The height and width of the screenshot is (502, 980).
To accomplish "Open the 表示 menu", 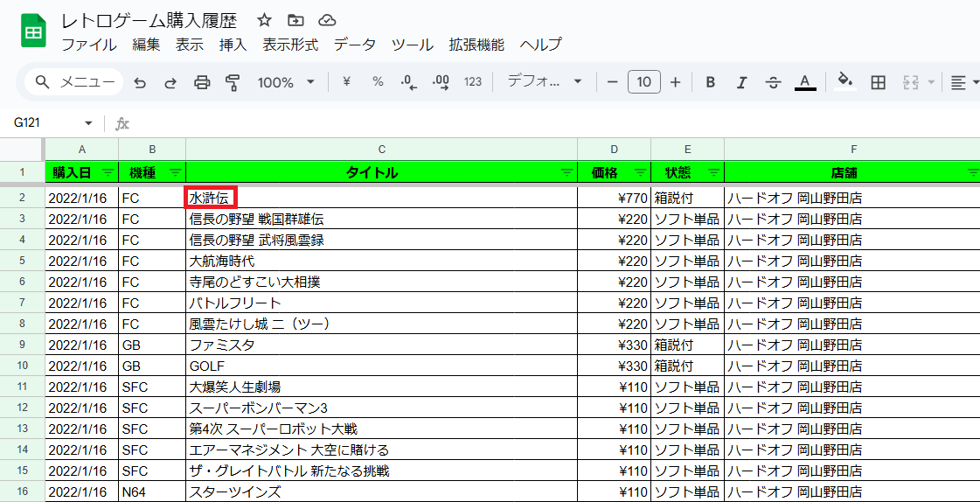I will 190,45.
